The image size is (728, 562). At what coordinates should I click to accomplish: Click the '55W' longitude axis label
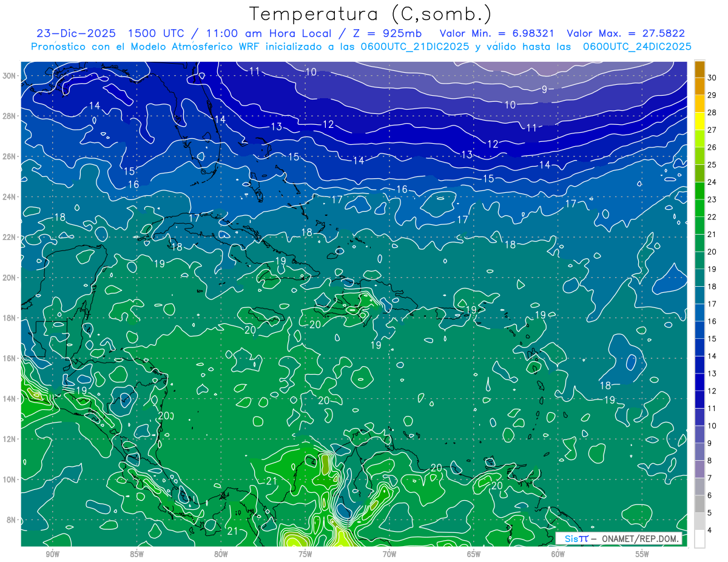(x=642, y=554)
